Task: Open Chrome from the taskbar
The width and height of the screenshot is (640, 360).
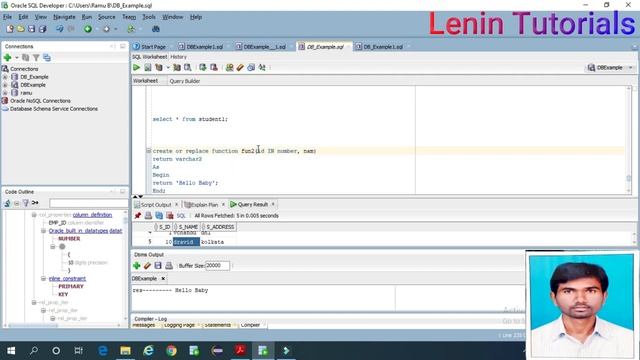Action: tap(171, 351)
